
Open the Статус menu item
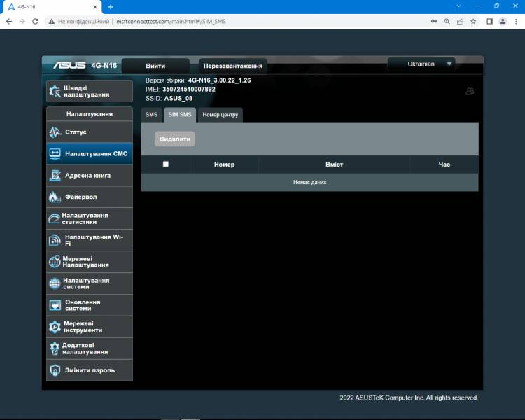coord(90,132)
